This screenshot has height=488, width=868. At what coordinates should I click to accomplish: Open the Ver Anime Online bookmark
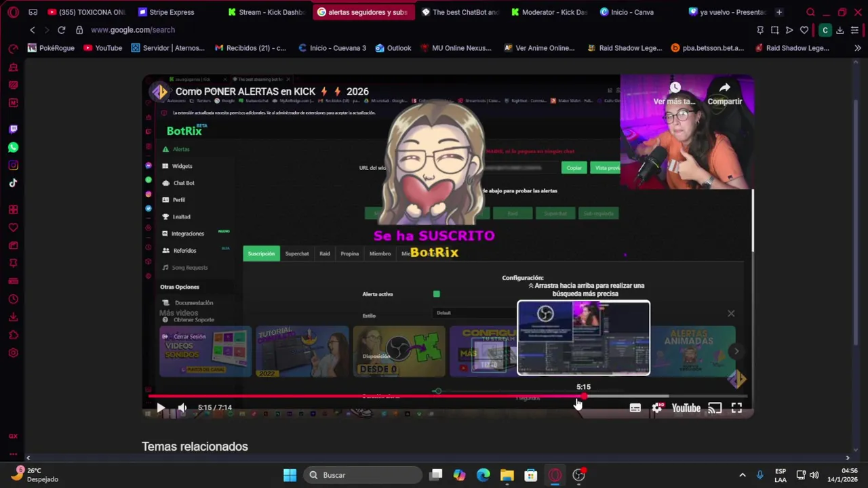(539, 48)
